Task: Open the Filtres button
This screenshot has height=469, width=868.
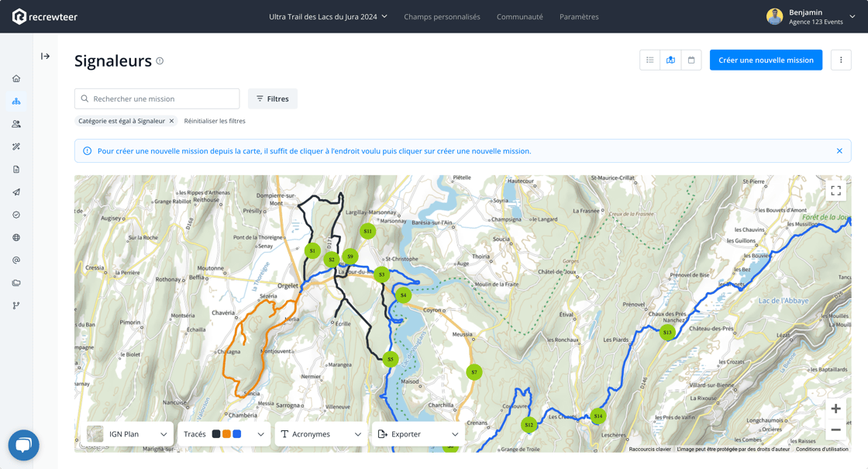Action: [x=272, y=98]
